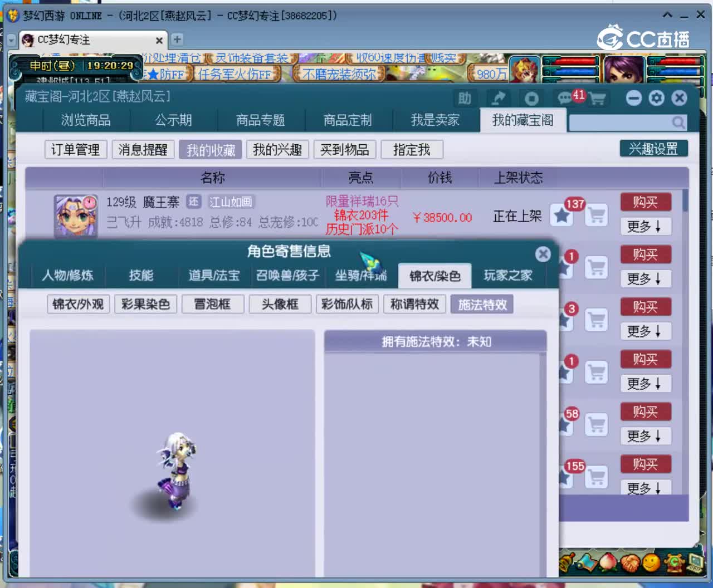The image size is (713, 588).
Task: Switch dialog to 道具/法宝 tab
Action: 214,275
